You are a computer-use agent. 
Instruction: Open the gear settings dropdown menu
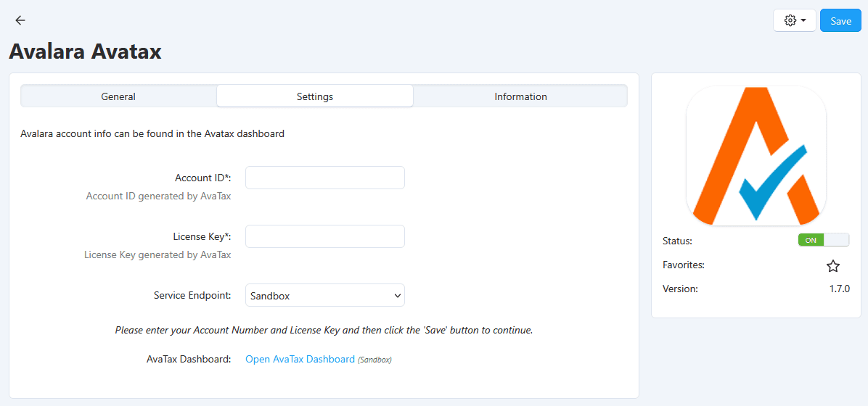(x=795, y=20)
